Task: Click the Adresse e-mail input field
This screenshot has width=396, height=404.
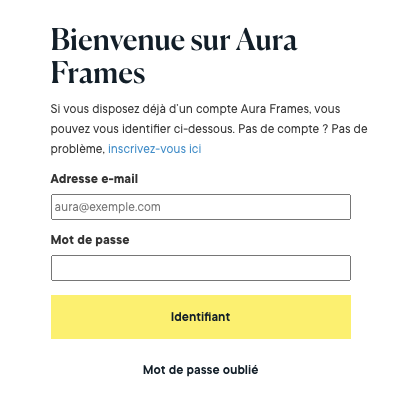Action: point(201,207)
